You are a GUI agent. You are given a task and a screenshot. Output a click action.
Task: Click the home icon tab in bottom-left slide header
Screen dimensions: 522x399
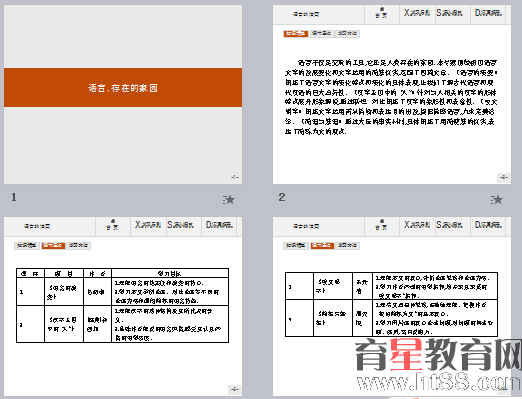tap(112, 225)
